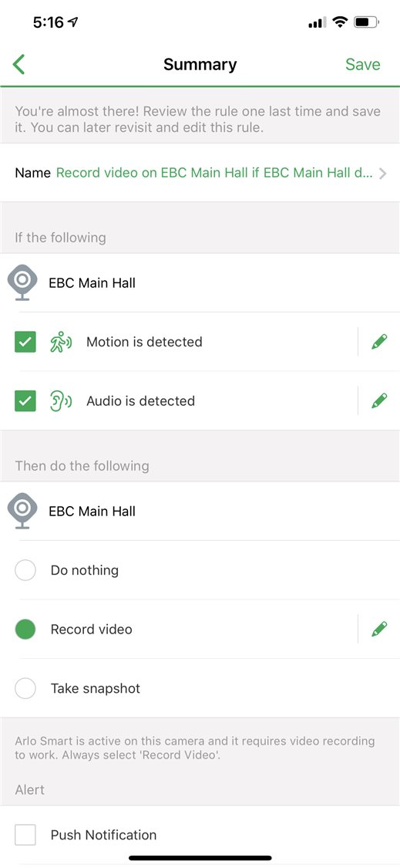Screen dimensions: 400x868
Task: Tap the ear audio icon
Action: pyautogui.click(x=60, y=400)
